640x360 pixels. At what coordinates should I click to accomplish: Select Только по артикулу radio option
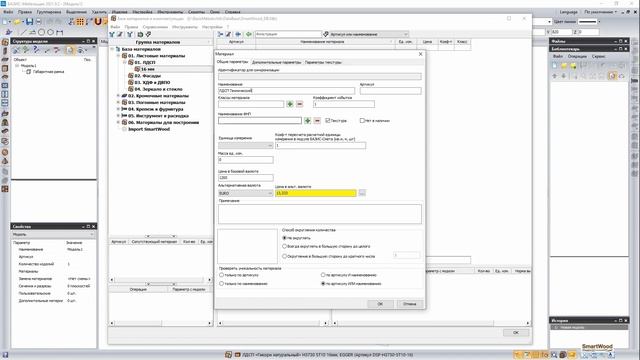pyautogui.click(x=222, y=275)
